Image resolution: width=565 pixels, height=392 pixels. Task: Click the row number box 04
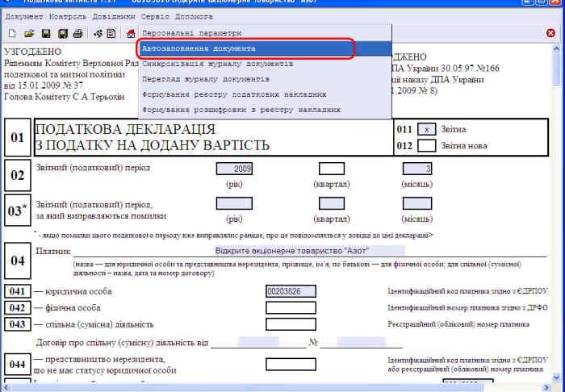pos(17,261)
